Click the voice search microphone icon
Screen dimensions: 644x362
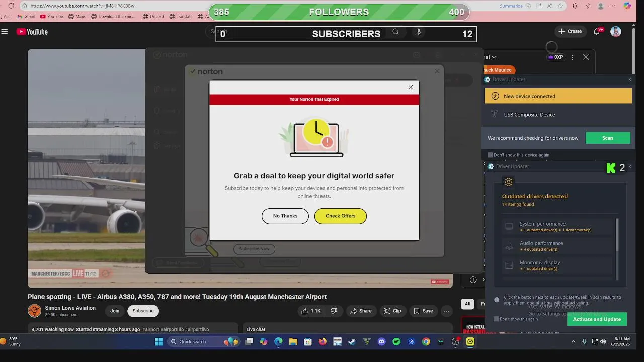click(x=418, y=32)
